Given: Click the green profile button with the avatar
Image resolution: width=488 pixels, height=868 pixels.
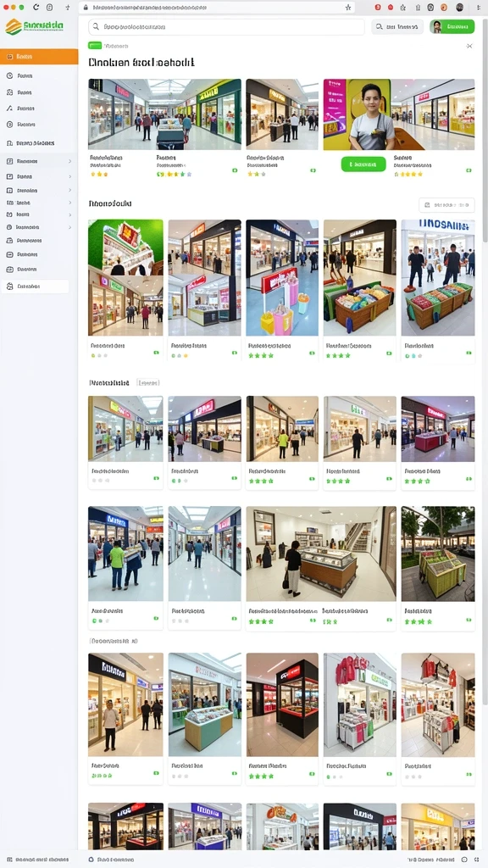Looking at the screenshot, I should click(452, 26).
